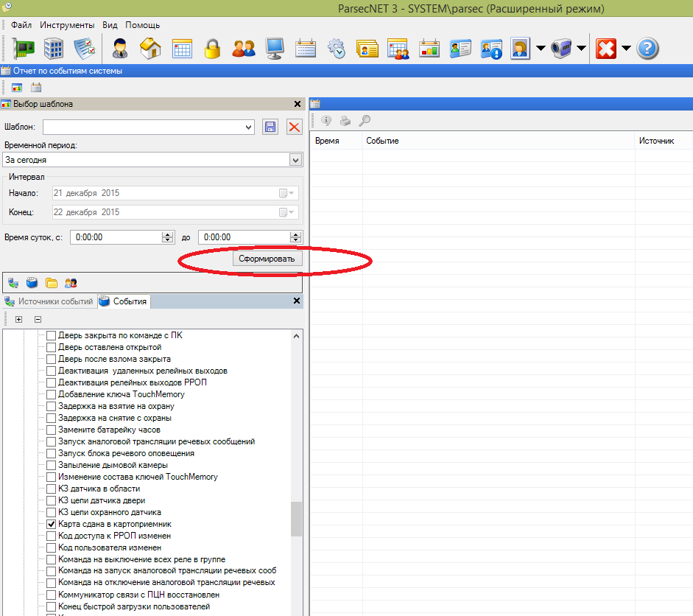Image resolution: width=693 pixels, height=616 pixels.
Task: Open the 'Временной период' dropdown
Action: pos(295,160)
